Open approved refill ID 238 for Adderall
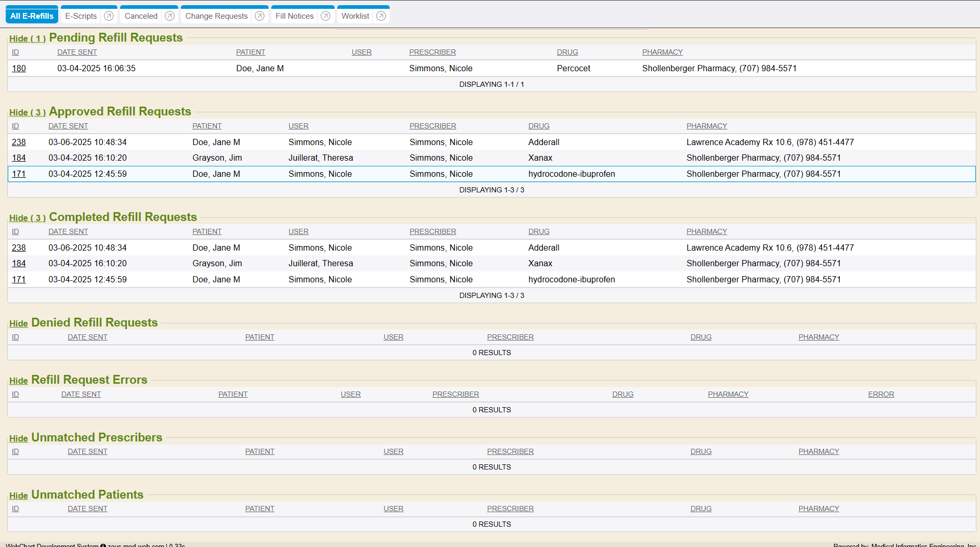The width and height of the screenshot is (980, 547). 19,142
